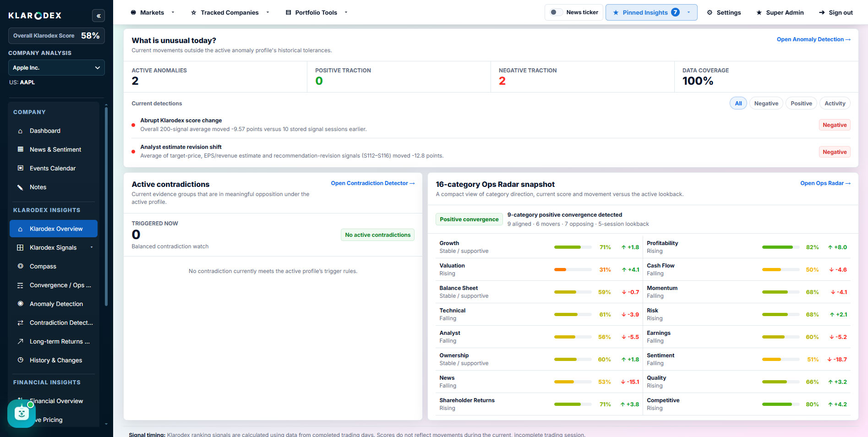Click the Contradiction Detector arrows icon
The image size is (868, 437).
click(20, 322)
